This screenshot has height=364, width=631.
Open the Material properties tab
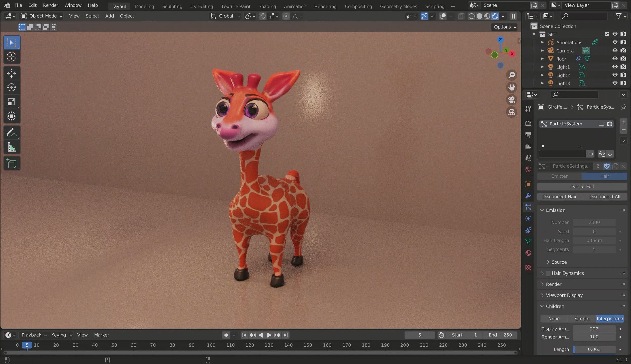coord(528,253)
